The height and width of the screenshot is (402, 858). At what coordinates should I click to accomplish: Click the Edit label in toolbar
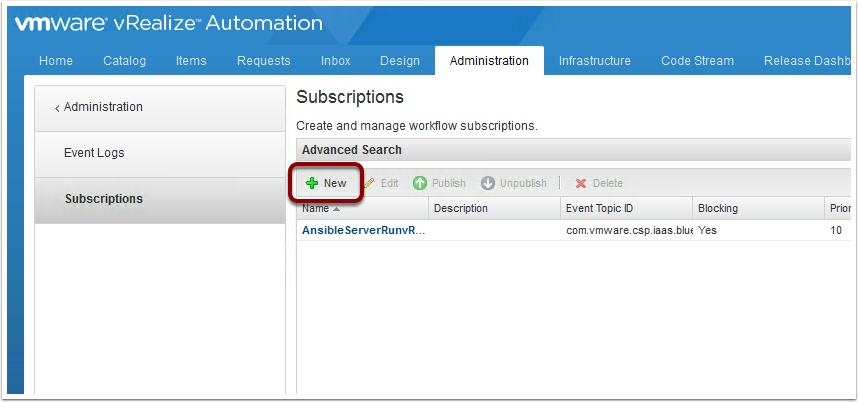(x=390, y=183)
